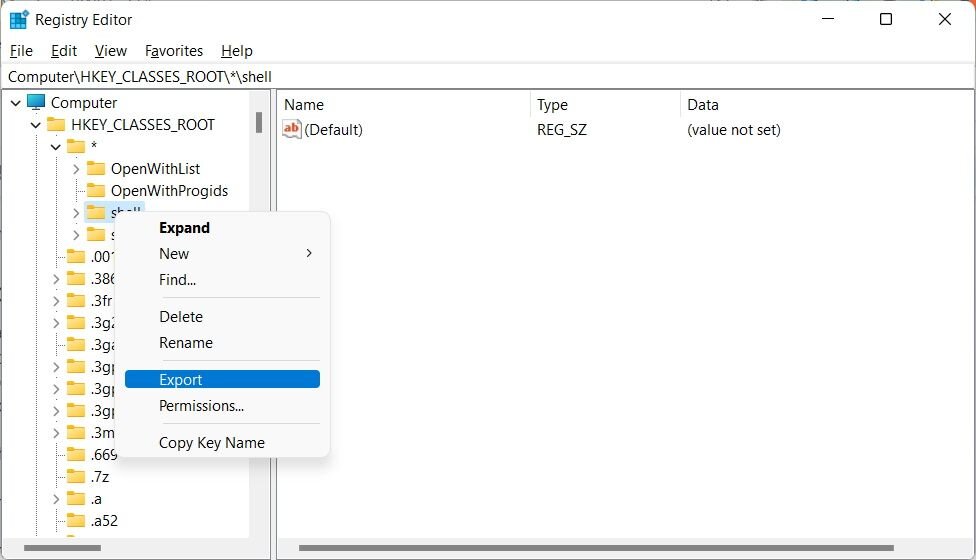
Task: Click the folder icon next to asterisk key
Action: click(x=76, y=146)
